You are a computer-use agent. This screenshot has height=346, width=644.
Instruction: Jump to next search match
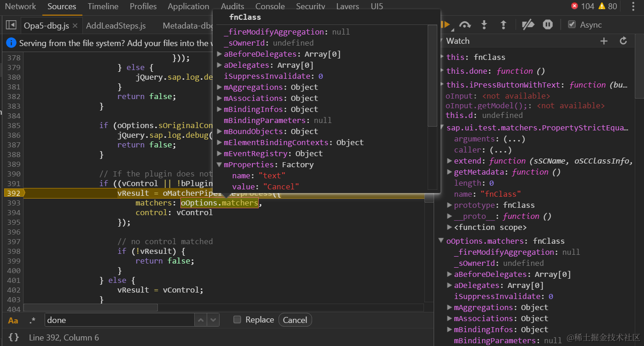click(x=213, y=320)
